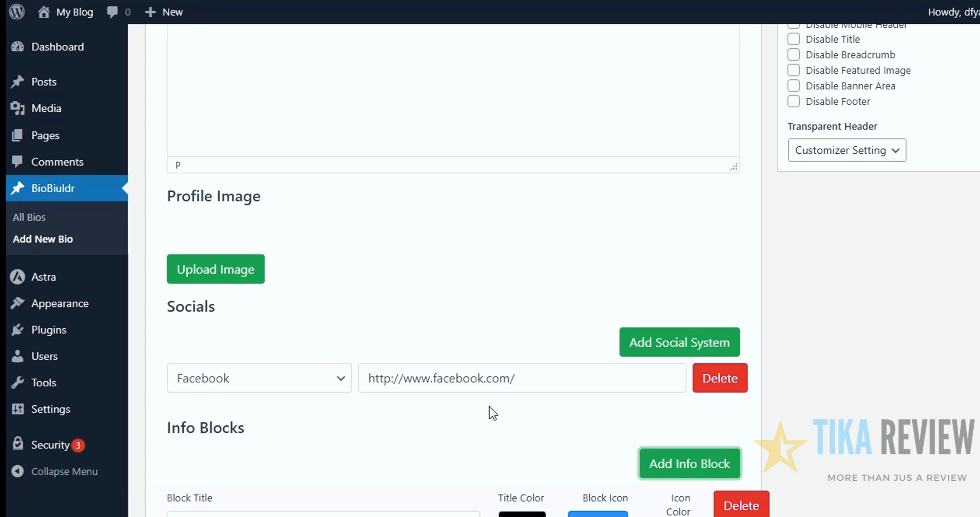Click the Security notifications badge 3
Viewport: 980px width, 517px height.
[x=78, y=445]
